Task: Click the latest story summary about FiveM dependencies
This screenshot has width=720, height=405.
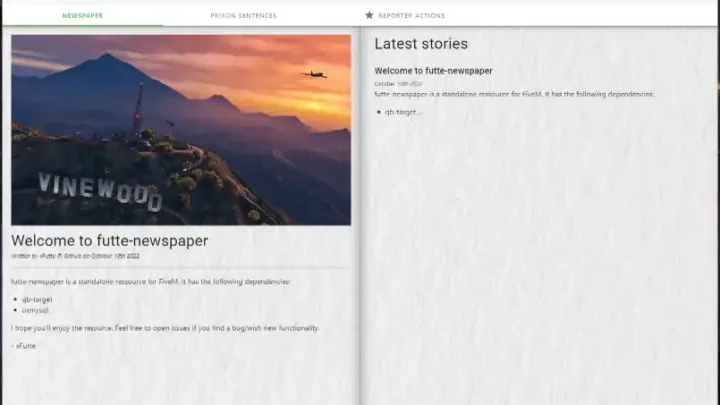Action: click(x=514, y=94)
